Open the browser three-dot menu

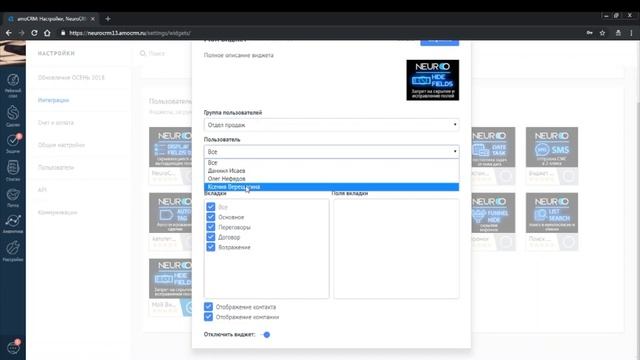coord(631,33)
